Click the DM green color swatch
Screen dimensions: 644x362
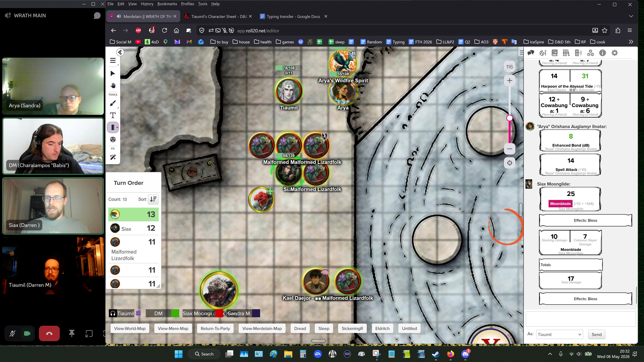pos(175,313)
